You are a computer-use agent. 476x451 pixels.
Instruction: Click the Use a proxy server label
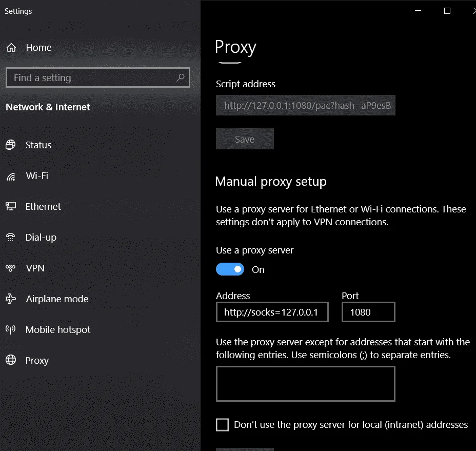pyautogui.click(x=255, y=250)
